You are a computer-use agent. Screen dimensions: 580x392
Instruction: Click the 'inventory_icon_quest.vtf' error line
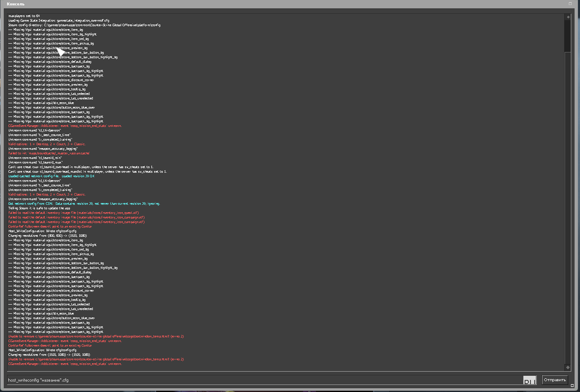click(x=74, y=213)
